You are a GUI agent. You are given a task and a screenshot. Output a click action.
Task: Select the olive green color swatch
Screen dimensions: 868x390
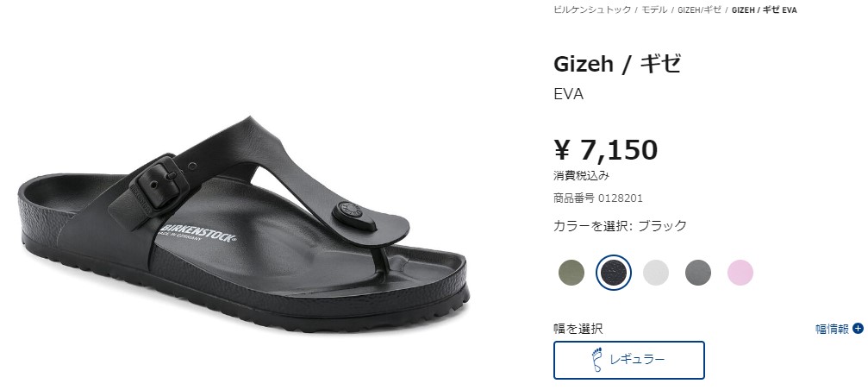coord(571,273)
